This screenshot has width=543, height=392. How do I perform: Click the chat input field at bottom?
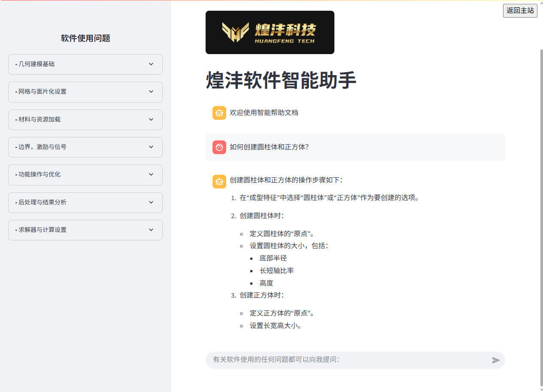tap(343, 360)
